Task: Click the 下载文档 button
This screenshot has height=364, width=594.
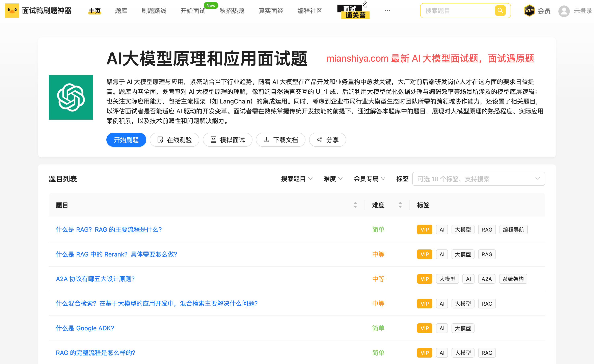Action: click(x=281, y=140)
